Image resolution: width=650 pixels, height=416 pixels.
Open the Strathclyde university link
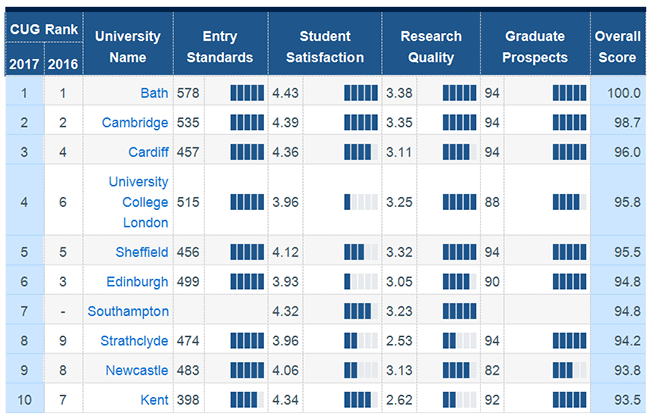[134, 341]
